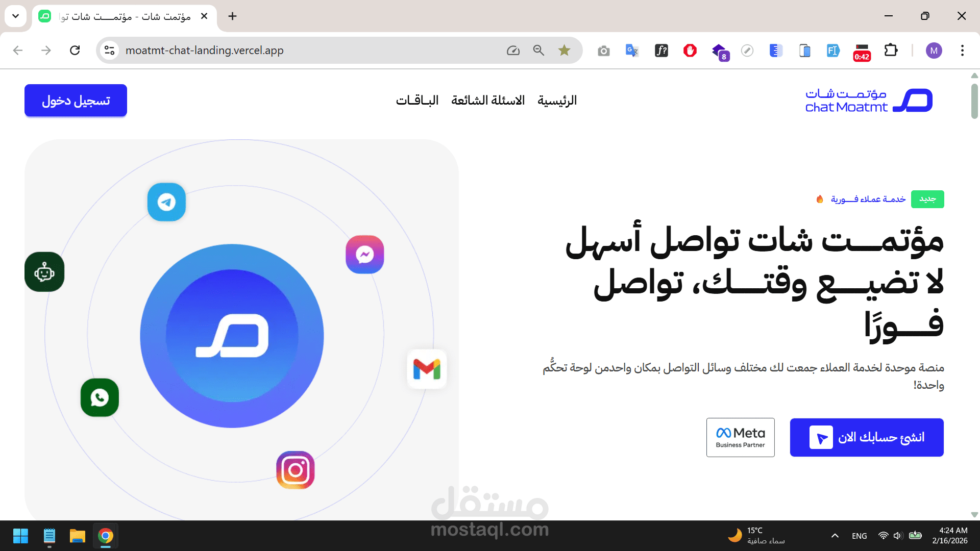Reload the moatmt-chat-landing page
The width and height of the screenshot is (980, 551).
[x=75, y=50]
